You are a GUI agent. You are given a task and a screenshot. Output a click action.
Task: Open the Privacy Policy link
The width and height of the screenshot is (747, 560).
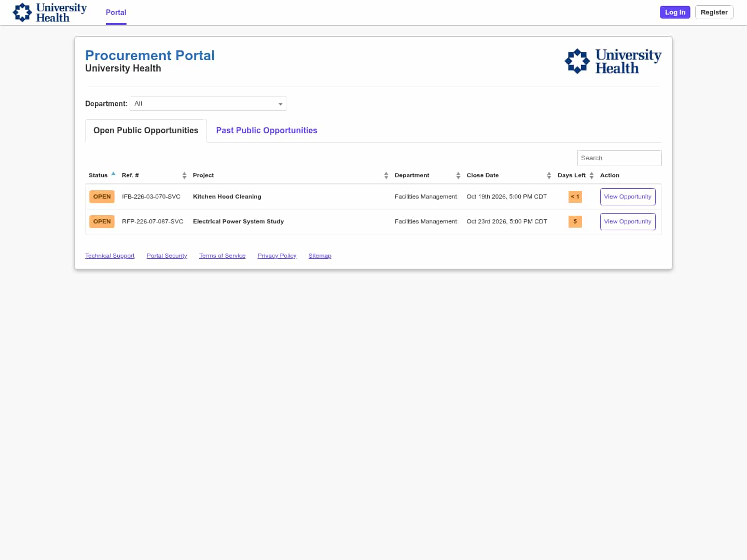tap(277, 256)
